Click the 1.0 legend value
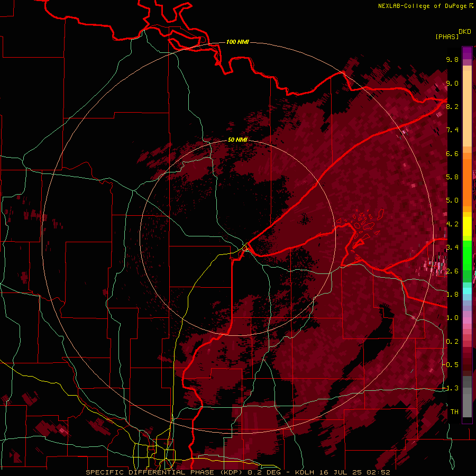Screen dimensions: 476x476 point(452,318)
